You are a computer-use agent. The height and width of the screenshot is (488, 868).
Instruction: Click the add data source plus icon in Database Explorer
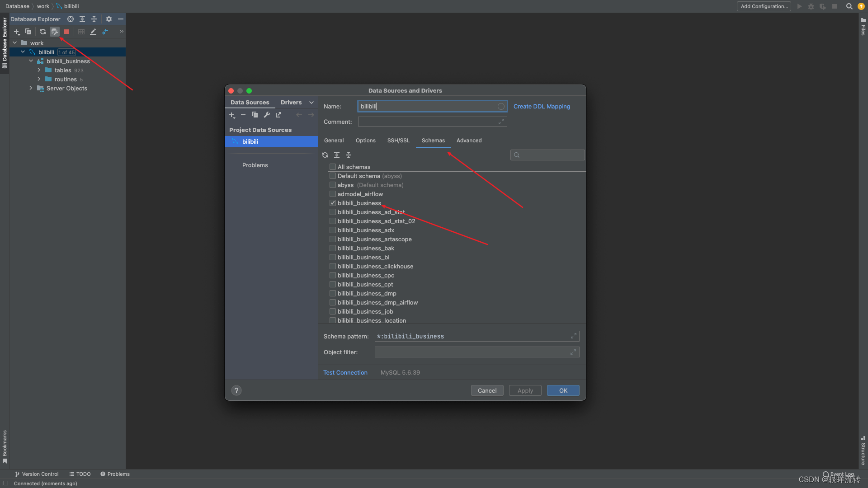[x=17, y=32]
